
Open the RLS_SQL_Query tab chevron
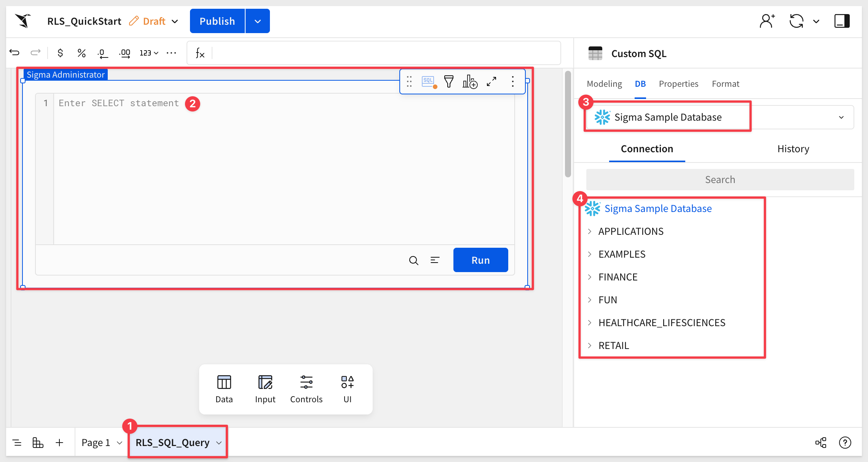tap(219, 443)
